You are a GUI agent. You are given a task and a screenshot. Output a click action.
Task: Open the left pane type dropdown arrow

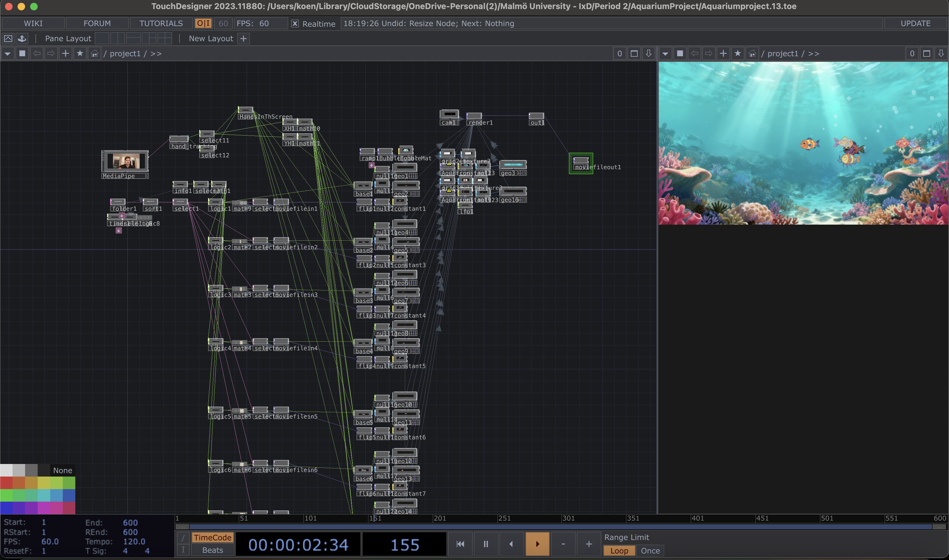8,54
